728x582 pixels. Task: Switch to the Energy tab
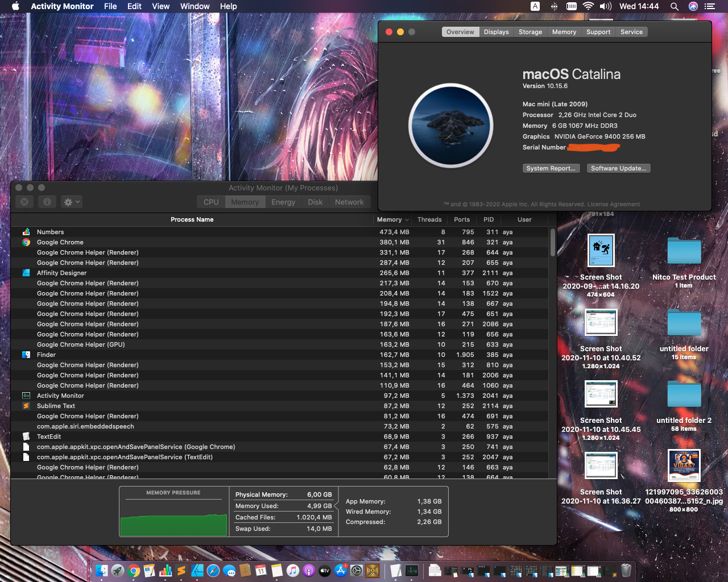coord(283,202)
